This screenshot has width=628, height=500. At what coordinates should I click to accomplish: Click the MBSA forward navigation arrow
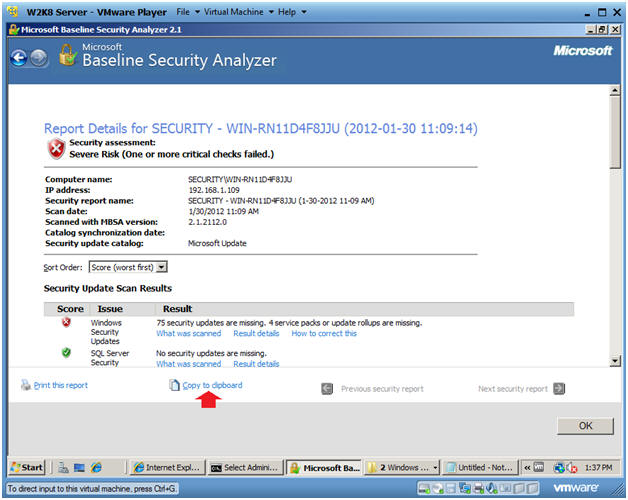tap(39, 58)
